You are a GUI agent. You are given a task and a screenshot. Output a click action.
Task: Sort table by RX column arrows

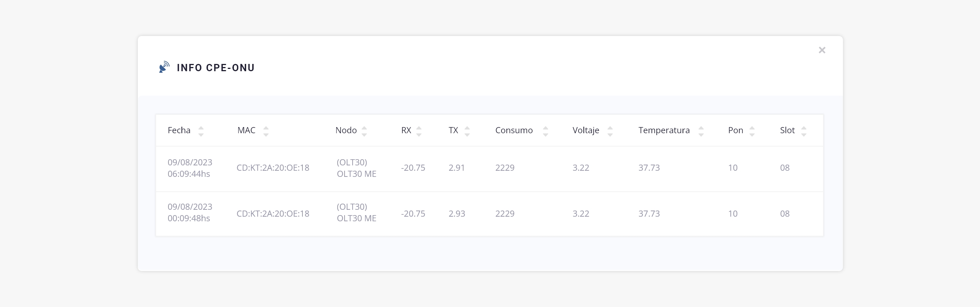(419, 131)
